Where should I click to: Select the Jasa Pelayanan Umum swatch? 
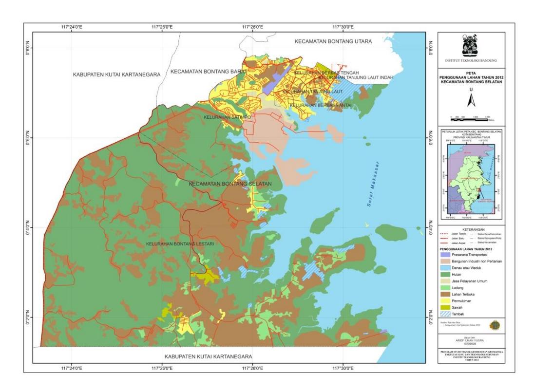coord(445,281)
